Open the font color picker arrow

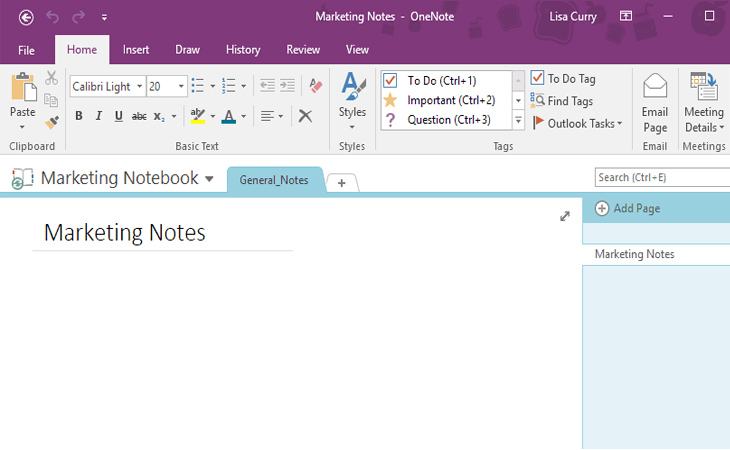click(243, 116)
